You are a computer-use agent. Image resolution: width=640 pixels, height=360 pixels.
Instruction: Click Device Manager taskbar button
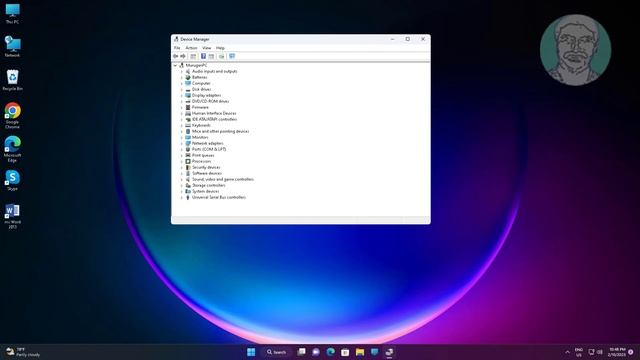[x=389, y=352]
